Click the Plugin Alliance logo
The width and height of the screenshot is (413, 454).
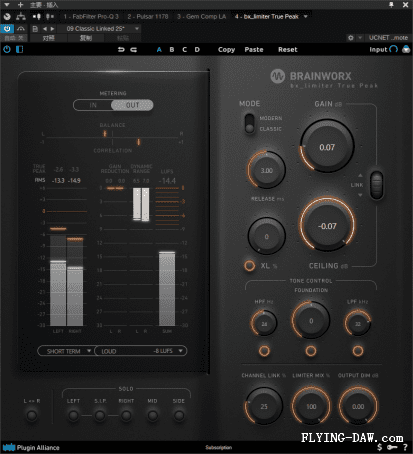click(31, 447)
